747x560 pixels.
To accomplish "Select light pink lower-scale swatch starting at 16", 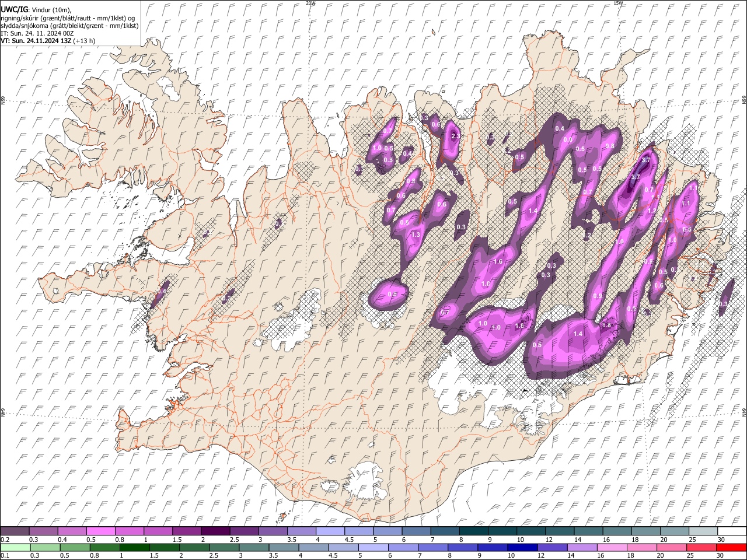I will pyautogui.click(x=612, y=547).
